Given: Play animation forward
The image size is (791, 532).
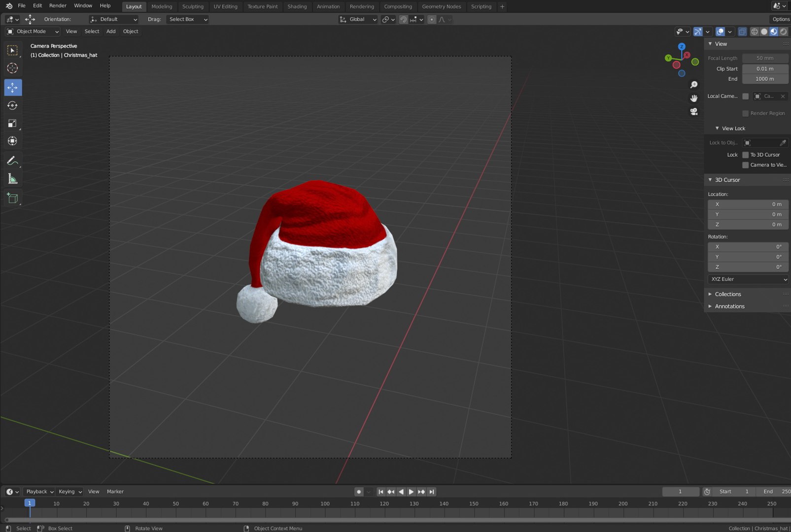Looking at the screenshot, I should [x=411, y=492].
